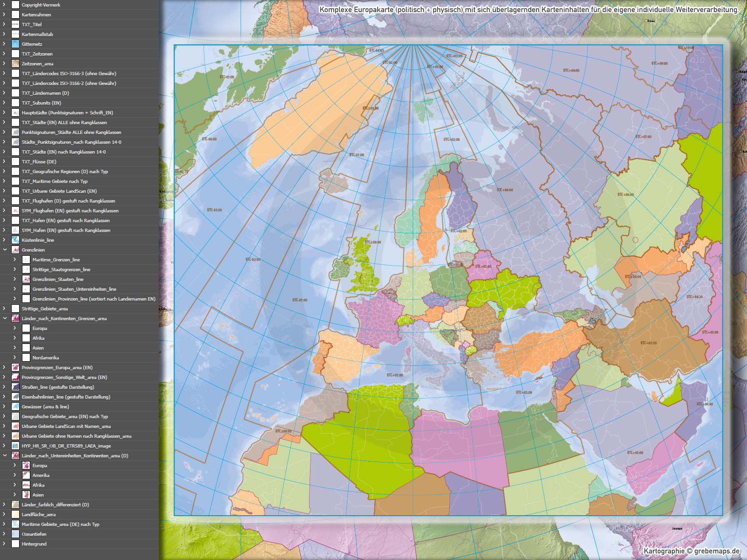Click the Amerika sublayer thumbnail
Image resolution: width=747 pixels, height=560 pixels.
[26, 475]
